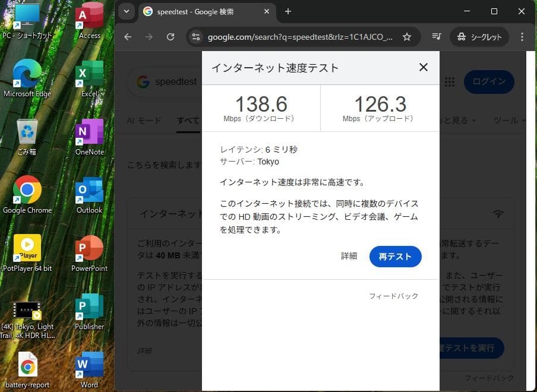Image resolution: width=537 pixels, height=392 pixels.
Task: Switch to the AI モード tab
Action: (143, 121)
